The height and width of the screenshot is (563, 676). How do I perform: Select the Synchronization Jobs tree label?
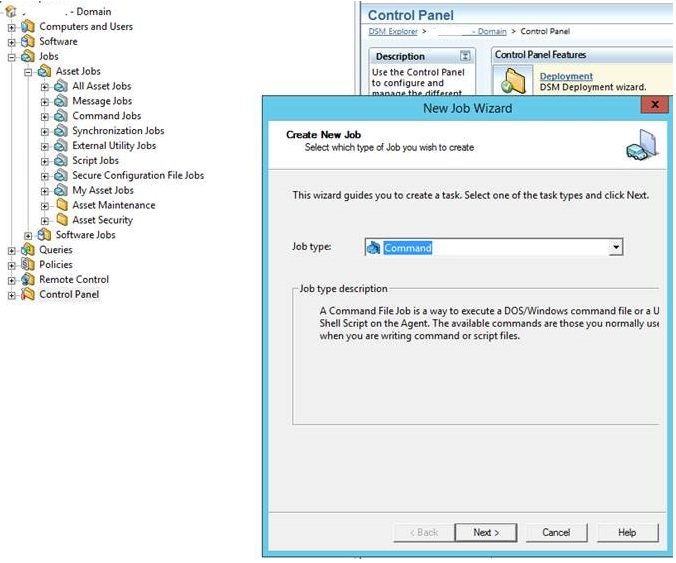118,131
